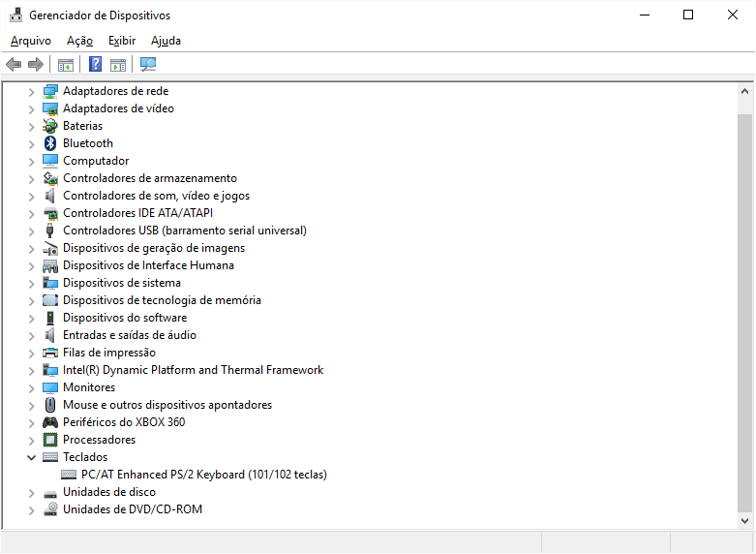Click the Controladores de armazenamento icon
The image size is (756, 554).
coord(50,178)
